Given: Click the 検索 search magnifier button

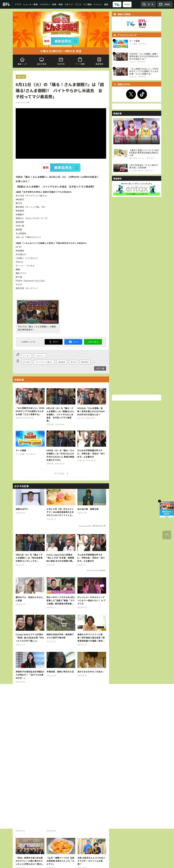Looking at the screenshot, I should coord(148,4).
